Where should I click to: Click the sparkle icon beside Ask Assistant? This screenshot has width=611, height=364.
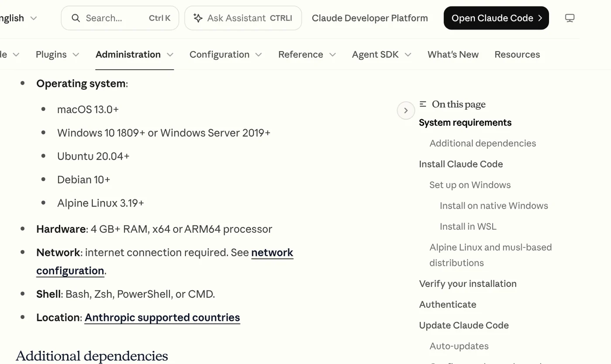(198, 18)
